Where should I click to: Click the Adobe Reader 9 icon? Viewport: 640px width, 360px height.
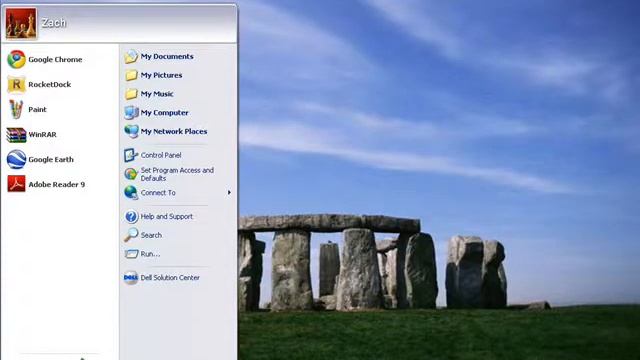pyautogui.click(x=16, y=184)
